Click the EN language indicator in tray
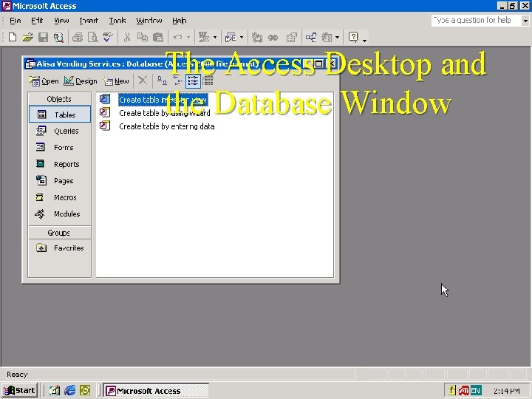This screenshot has height=399, width=532. [476, 391]
